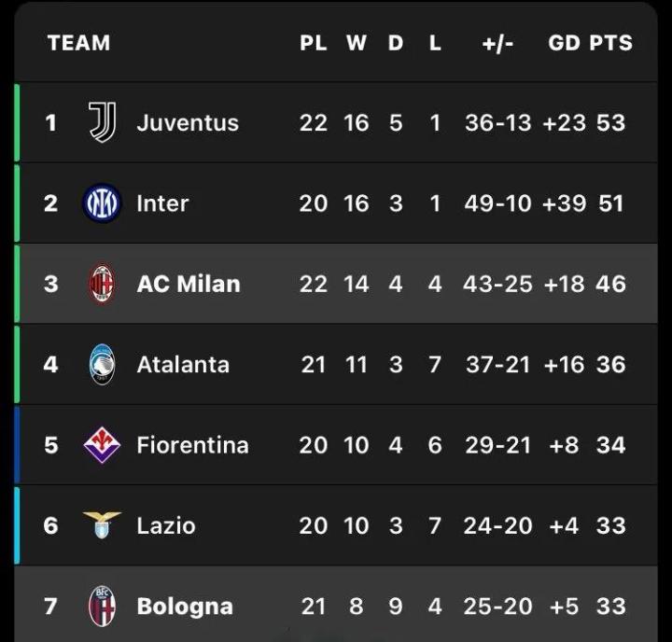Click the Lazio eagle logo
The height and width of the screenshot is (642, 672).
(102, 525)
